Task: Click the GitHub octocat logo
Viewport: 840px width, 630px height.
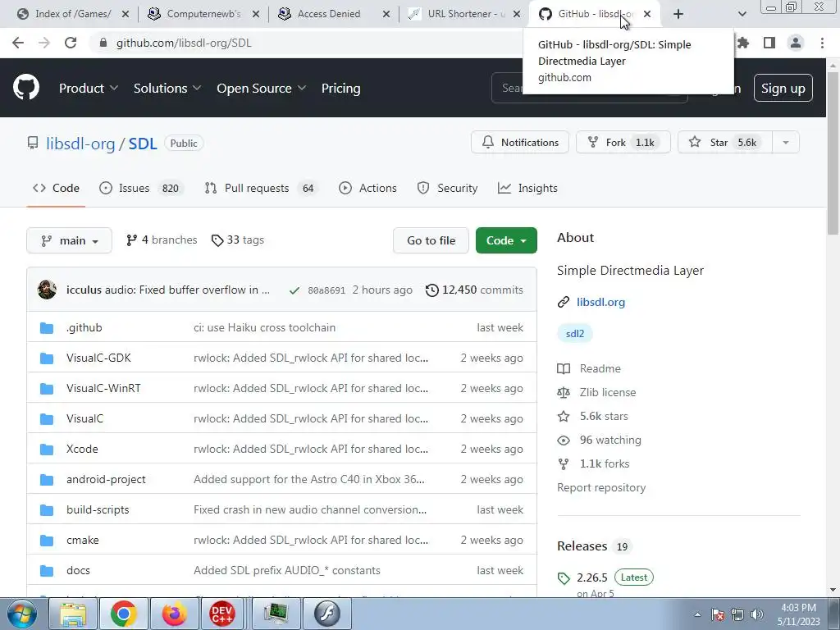Action: (26, 88)
